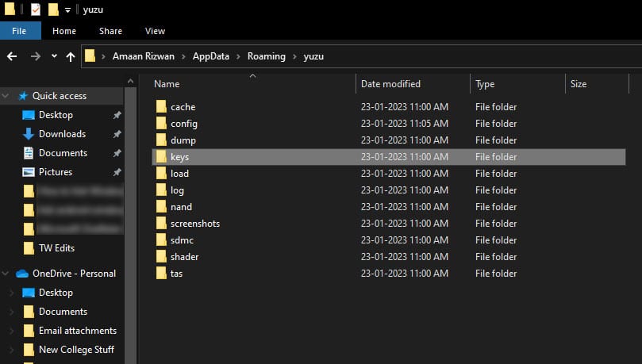Click the Forward navigation arrow
This screenshot has width=642, height=364.
pos(35,56)
